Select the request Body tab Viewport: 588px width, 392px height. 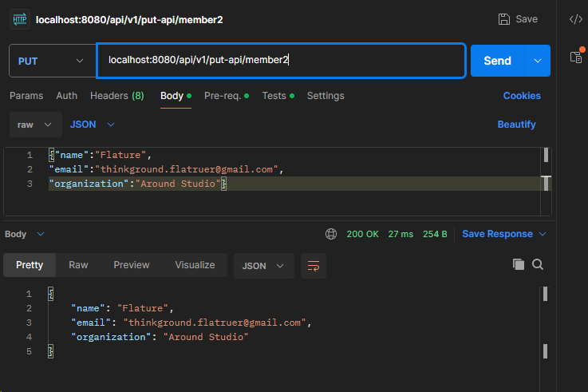[176, 96]
